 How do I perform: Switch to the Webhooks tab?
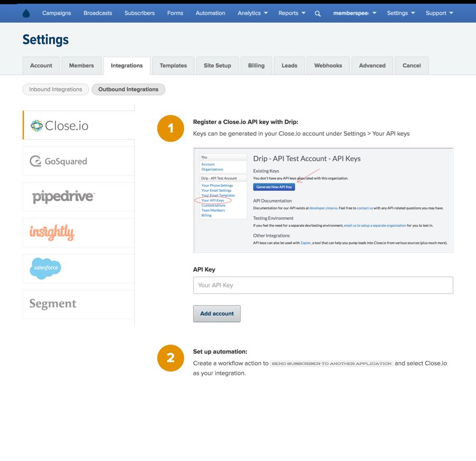tap(328, 66)
